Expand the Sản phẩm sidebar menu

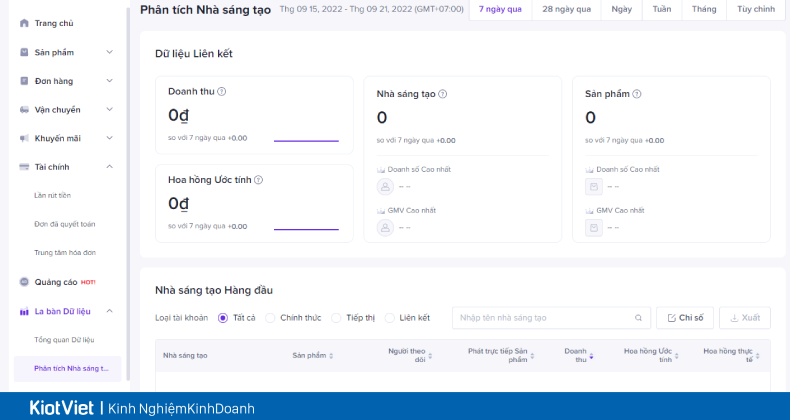110,52
